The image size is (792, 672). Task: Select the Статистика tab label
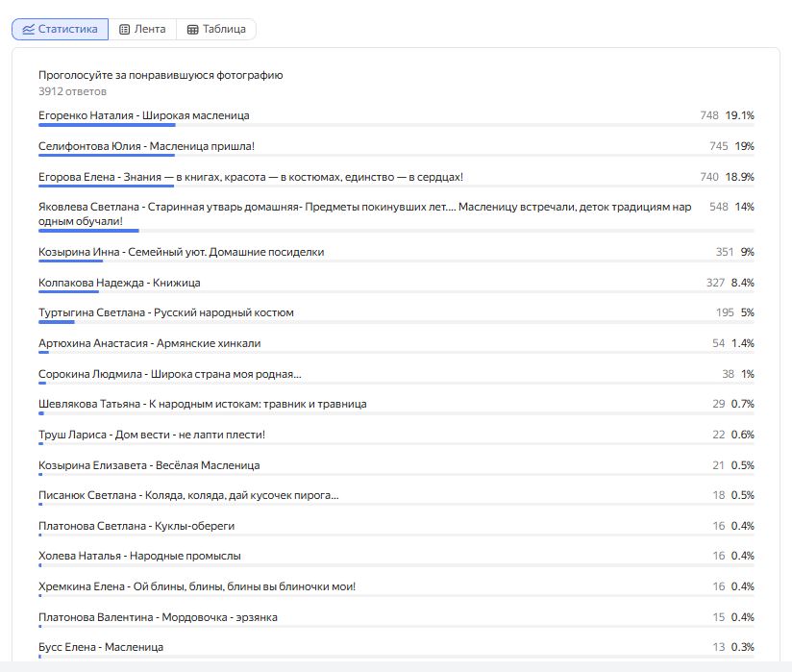coord(68,30)
